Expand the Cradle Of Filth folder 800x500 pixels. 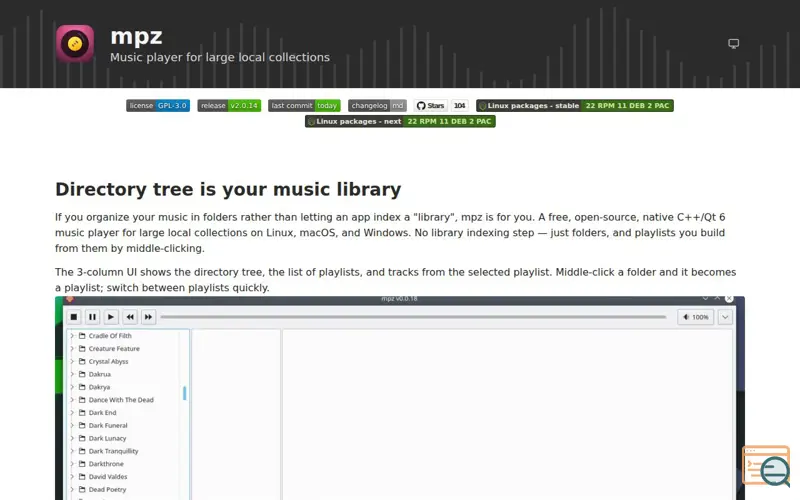coord(72,336)
